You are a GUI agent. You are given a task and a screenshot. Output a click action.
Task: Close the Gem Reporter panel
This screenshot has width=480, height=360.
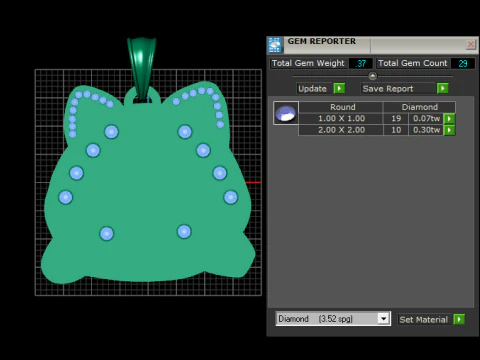click(x=471, y=44)
